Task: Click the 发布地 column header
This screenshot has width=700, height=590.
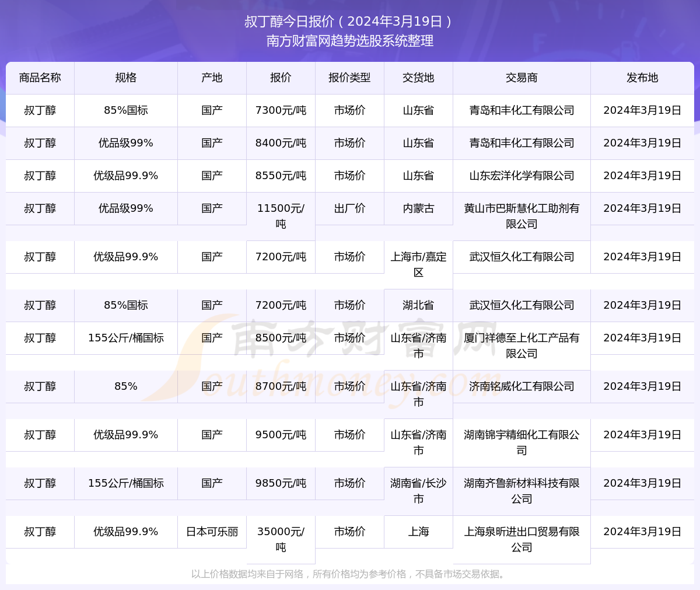Action: point(642,78)
